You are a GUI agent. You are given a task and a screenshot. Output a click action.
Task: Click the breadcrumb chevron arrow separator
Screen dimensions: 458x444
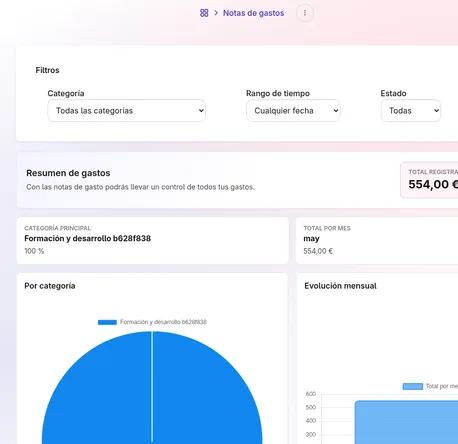pyautogui.click(x=216, y=13)
